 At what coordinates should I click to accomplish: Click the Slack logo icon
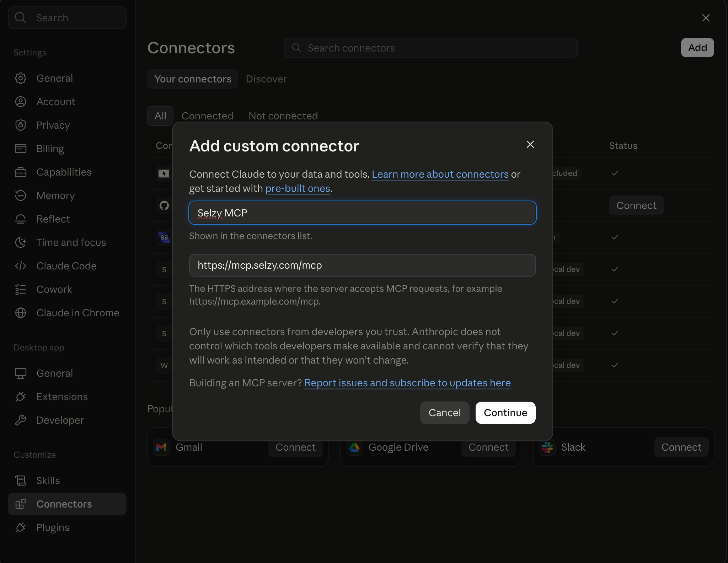(547, 447)
